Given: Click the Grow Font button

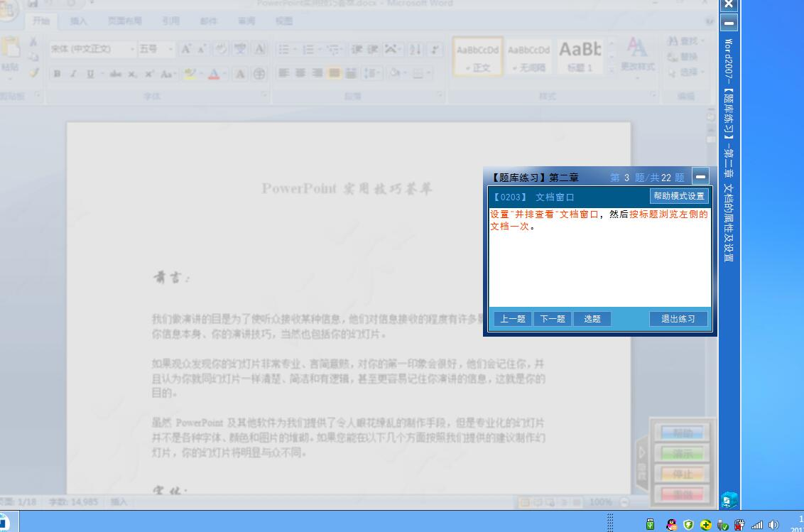Looking at the screenshot, I should 185,49.
